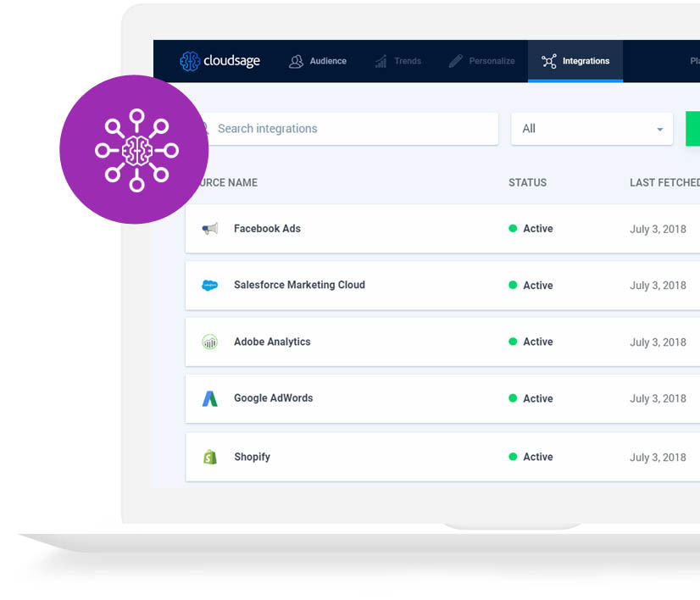Image resolution: width=700 pixels, height=600 pixels.
Task: Click the Google AdWords source name
Action: point(273,398)
